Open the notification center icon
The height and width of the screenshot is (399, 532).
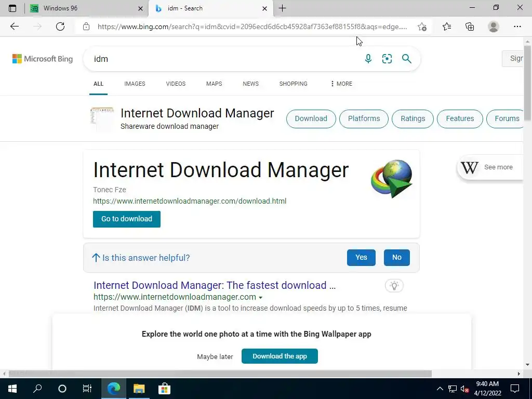(515, 389)
